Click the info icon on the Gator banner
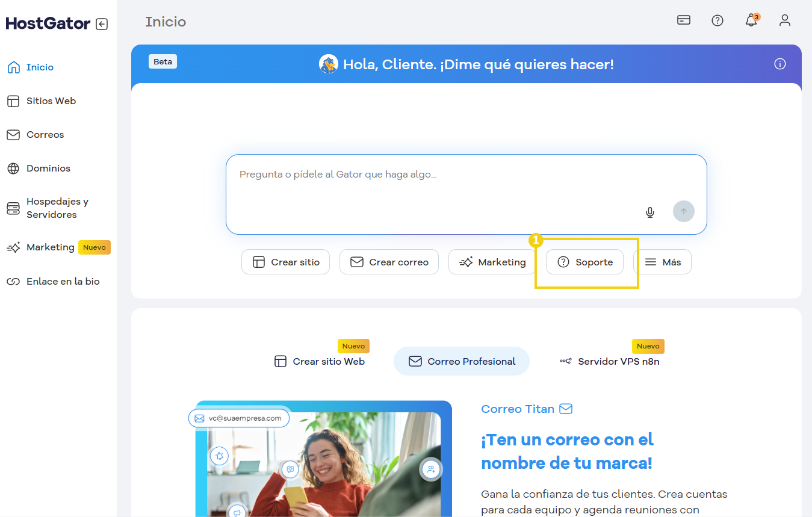The height and width of the screenshot is (517, 812). coord(780,64)
